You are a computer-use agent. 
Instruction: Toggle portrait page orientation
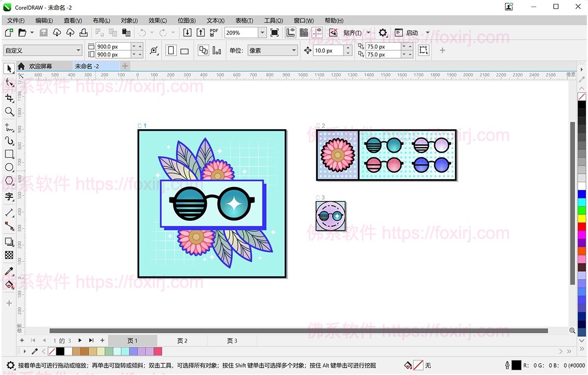coord(171,50)
